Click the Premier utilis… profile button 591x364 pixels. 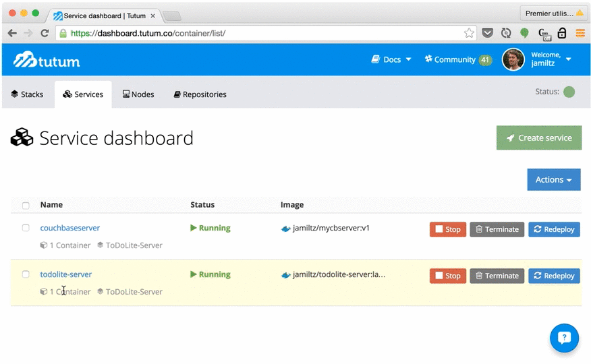(x=554, y=13)
